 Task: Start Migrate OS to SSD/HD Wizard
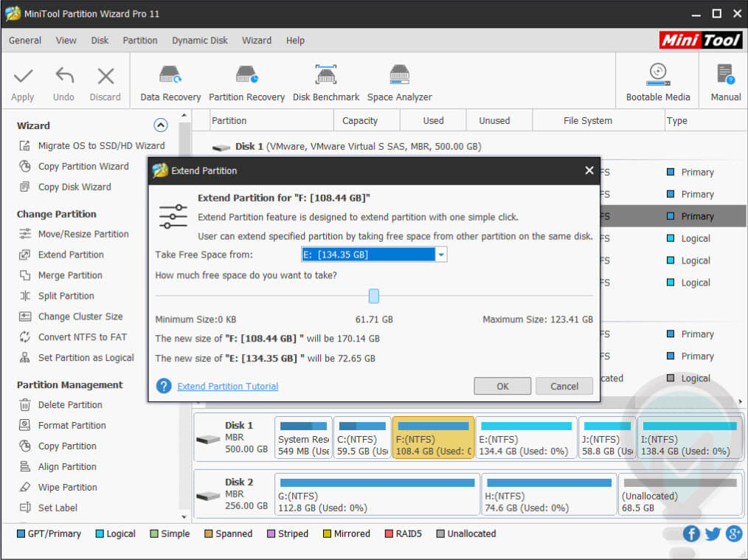[x=91, y=145]
